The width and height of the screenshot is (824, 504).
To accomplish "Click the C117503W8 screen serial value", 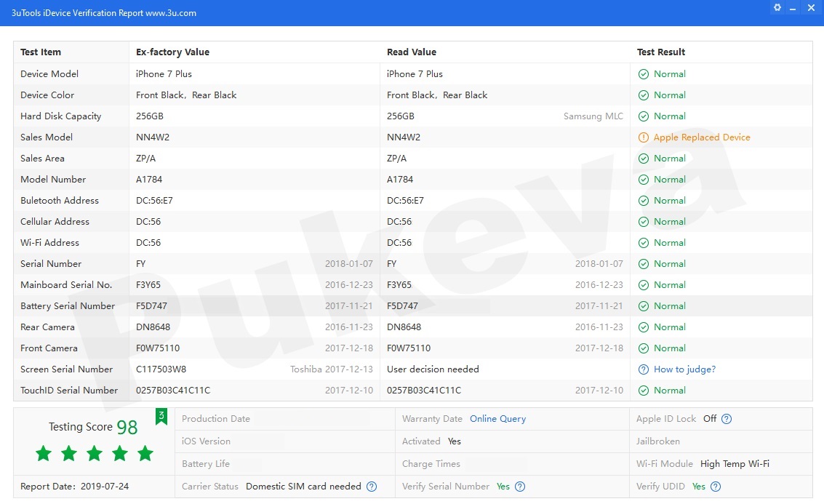I will pos(161,369).
